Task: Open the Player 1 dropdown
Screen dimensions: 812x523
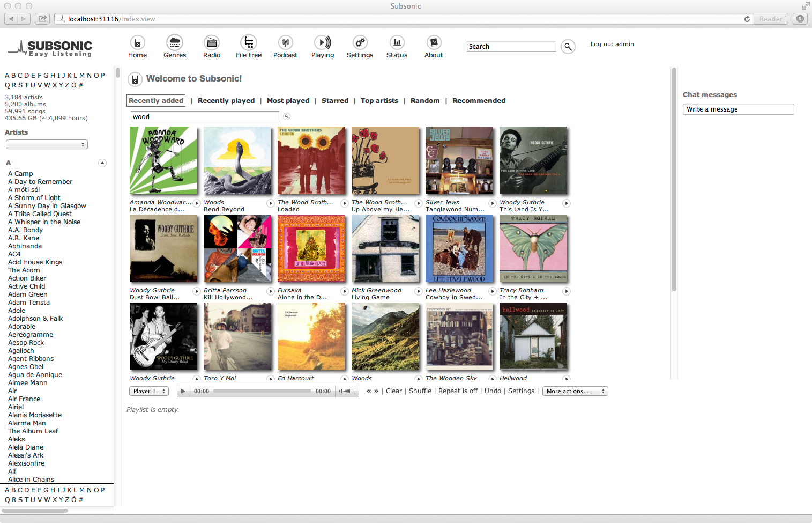Action: click(x=149, y=391)
